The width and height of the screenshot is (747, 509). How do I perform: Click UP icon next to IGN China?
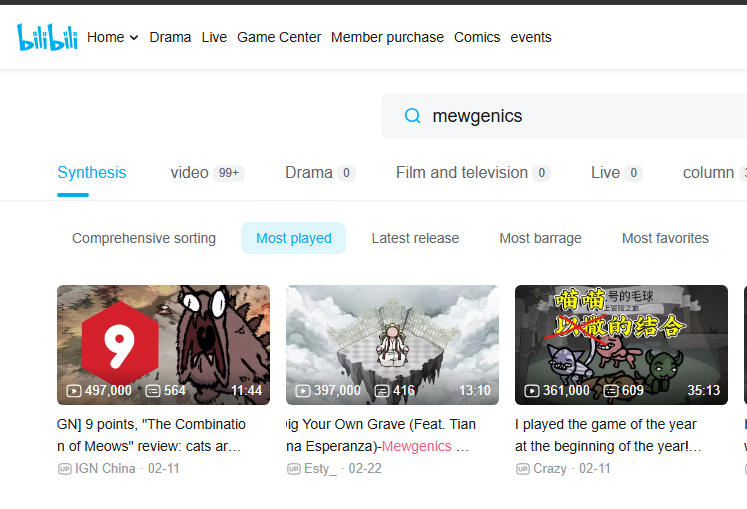(x=65, y=469)
